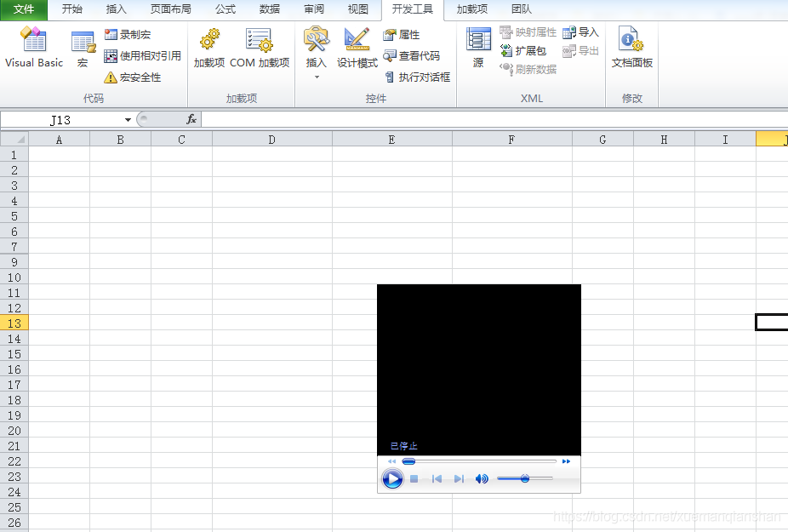Click the black video display area

[479, 369]
